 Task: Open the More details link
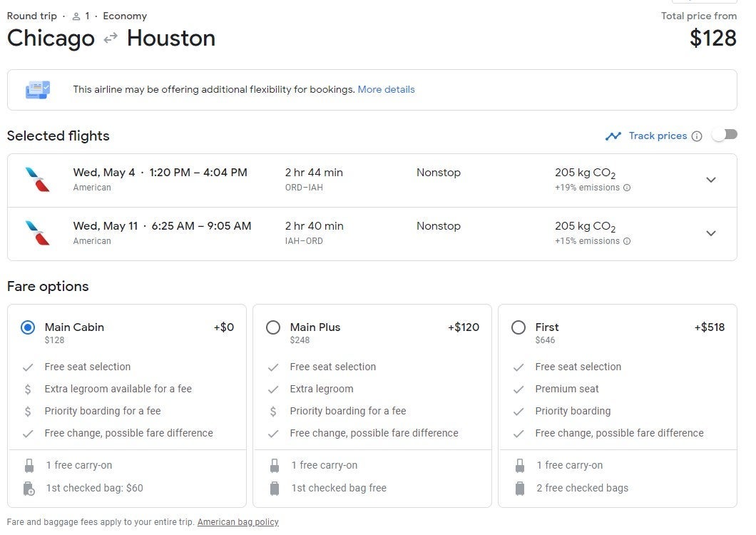[386, 90]
